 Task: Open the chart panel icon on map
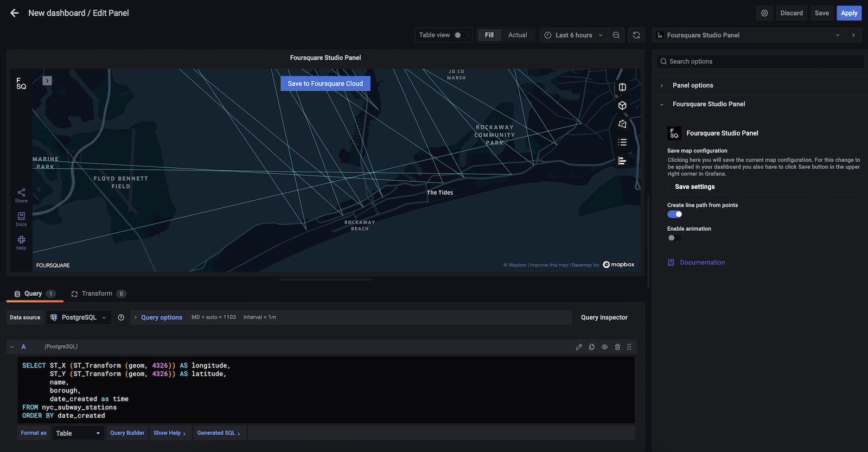622,161
